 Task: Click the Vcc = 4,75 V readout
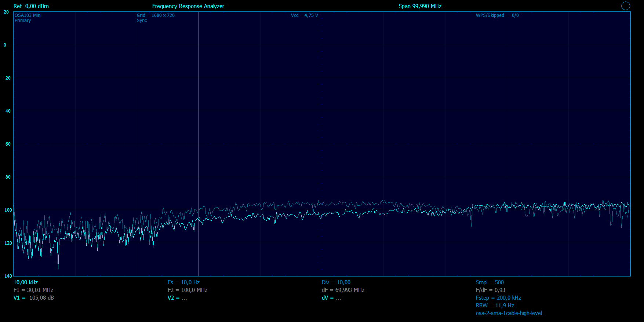click(305, 15)
